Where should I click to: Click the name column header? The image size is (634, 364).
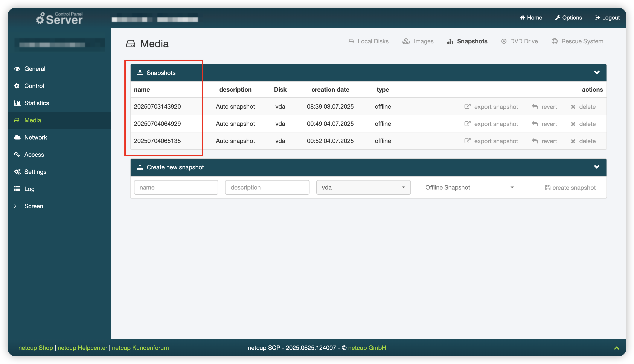click(142, 89)
